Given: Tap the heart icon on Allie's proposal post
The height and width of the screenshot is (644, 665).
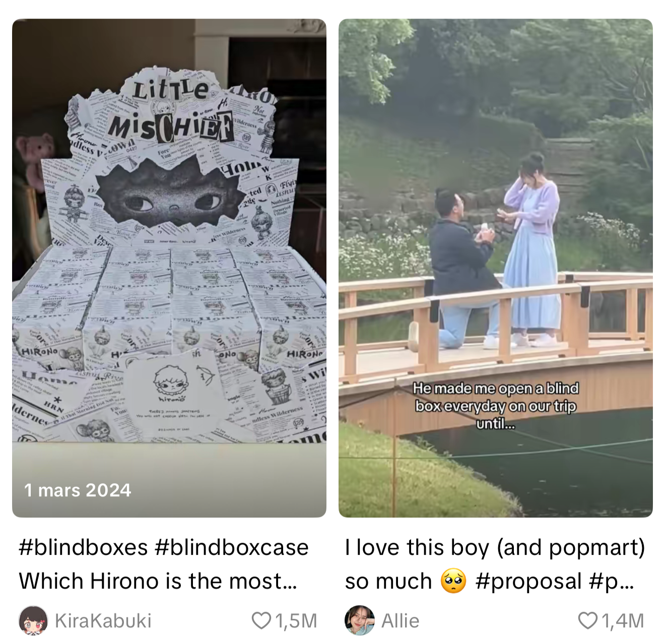Looking at the screenshot, I should tap(587, 621).
